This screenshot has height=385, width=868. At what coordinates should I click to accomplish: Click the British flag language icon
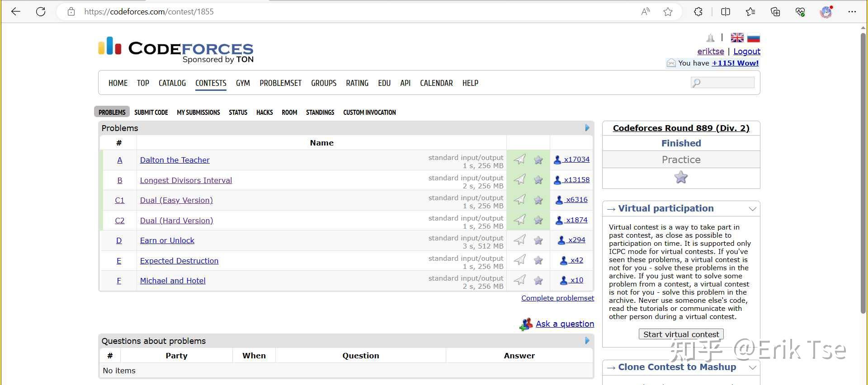point(737,38)
